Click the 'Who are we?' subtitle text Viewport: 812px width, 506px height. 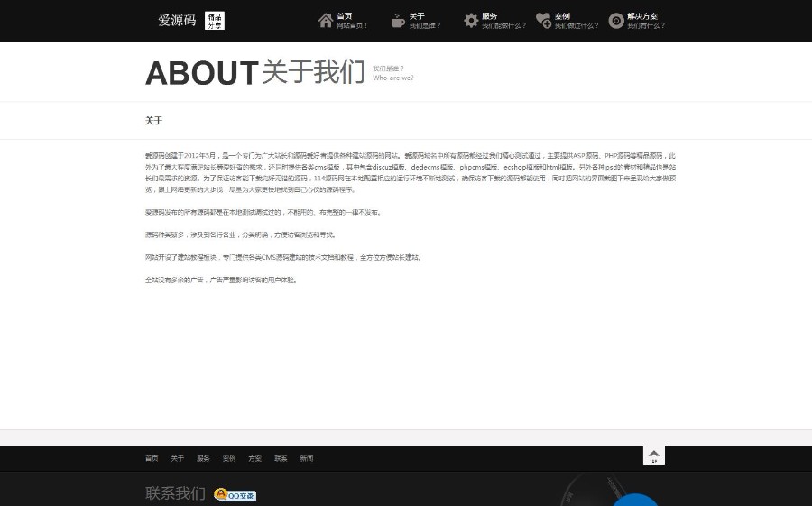393,78
